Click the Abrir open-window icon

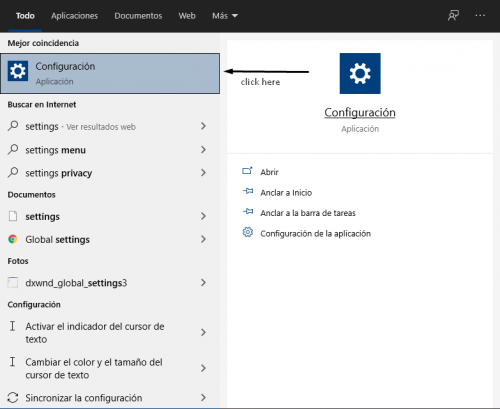(x=247, y=171)
